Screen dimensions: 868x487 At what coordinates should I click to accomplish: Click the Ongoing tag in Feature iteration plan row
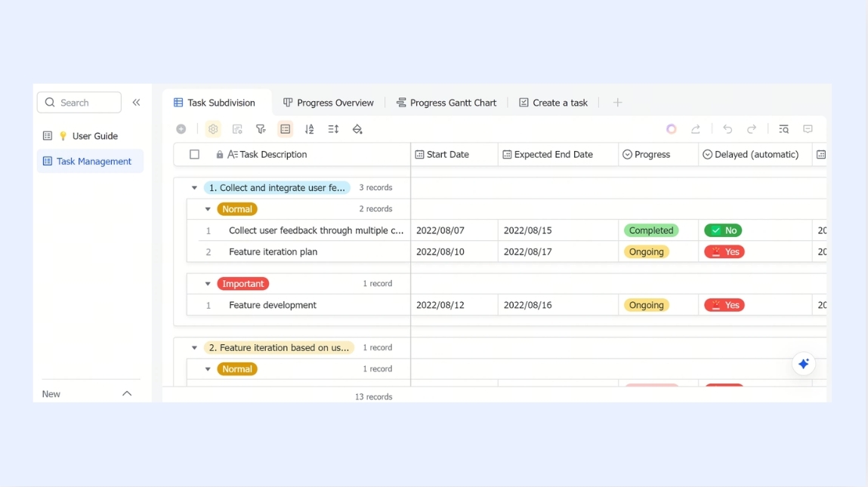(x=646, y=251)
